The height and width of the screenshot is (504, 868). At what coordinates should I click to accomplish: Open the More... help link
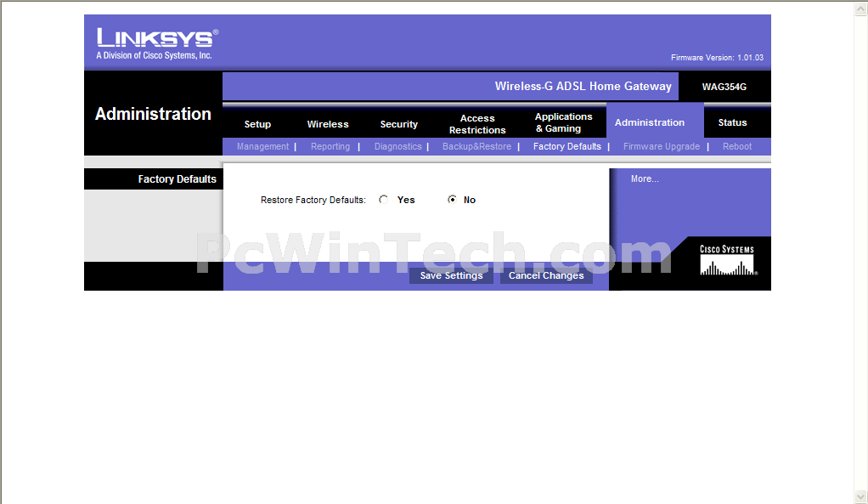[645, 178]
